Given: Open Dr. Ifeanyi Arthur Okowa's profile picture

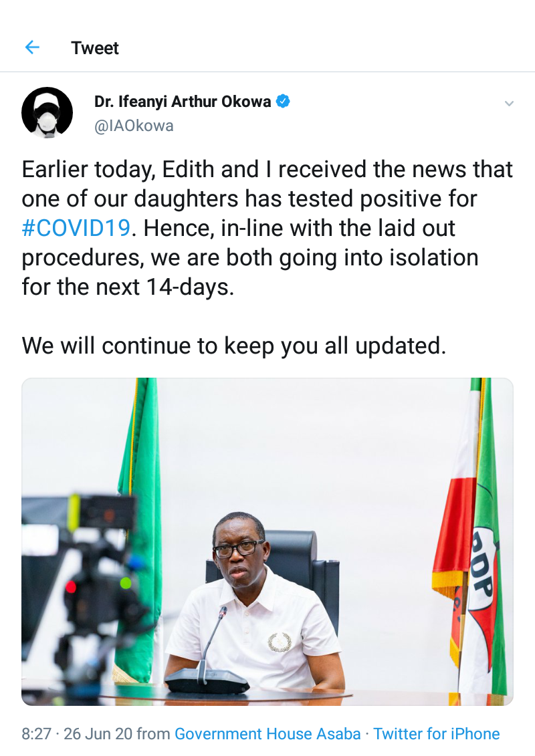Looking at the screenshot, I should pyautogui.click(x=47, y=112).
